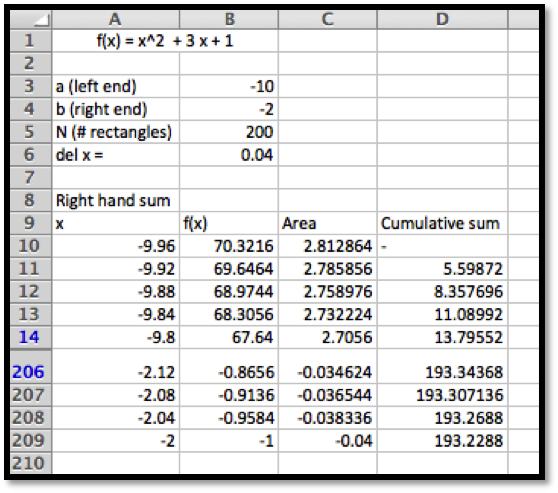
Task: Click cell with area value -0.036544
Action: (x=328, y=395)
